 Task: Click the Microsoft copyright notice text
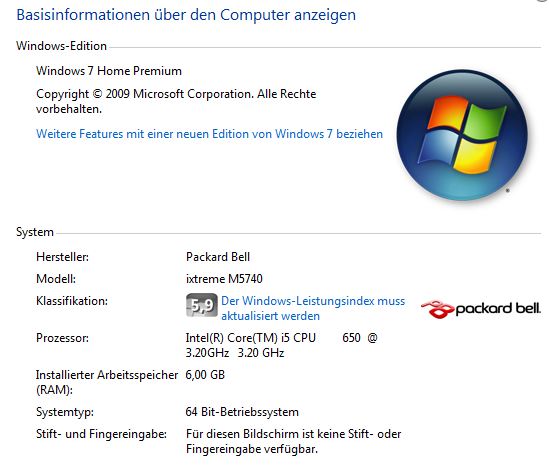176,101
